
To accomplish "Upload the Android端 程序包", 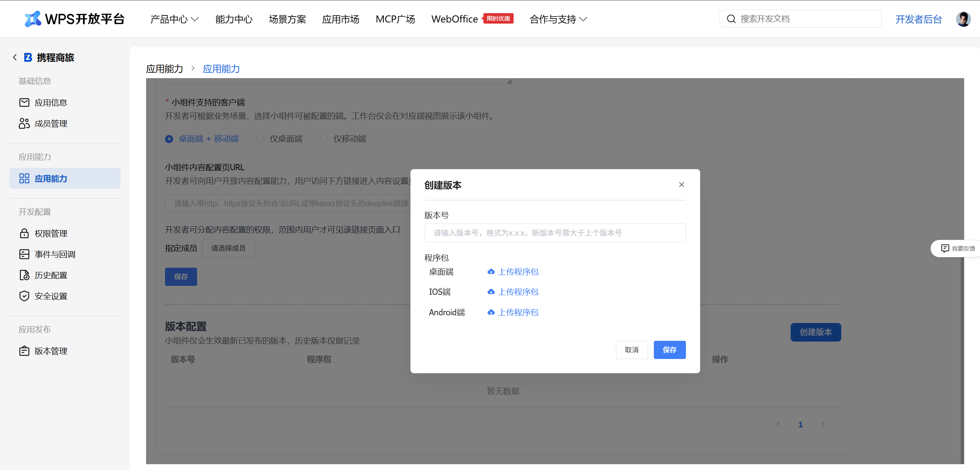I will pyautogui.click(x=518, y=312).
